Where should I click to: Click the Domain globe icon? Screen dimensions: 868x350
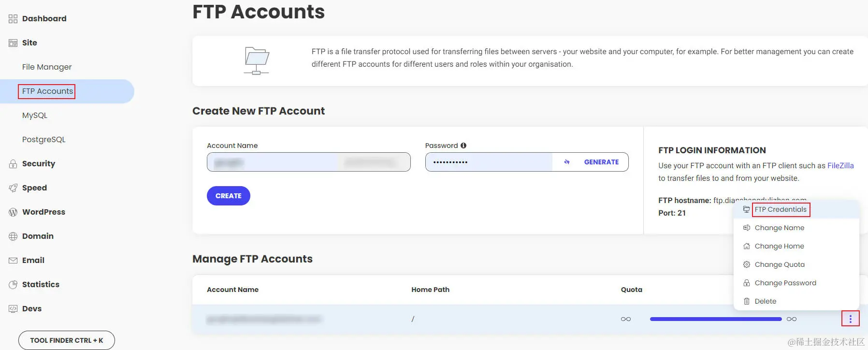(x=13, y=236)
